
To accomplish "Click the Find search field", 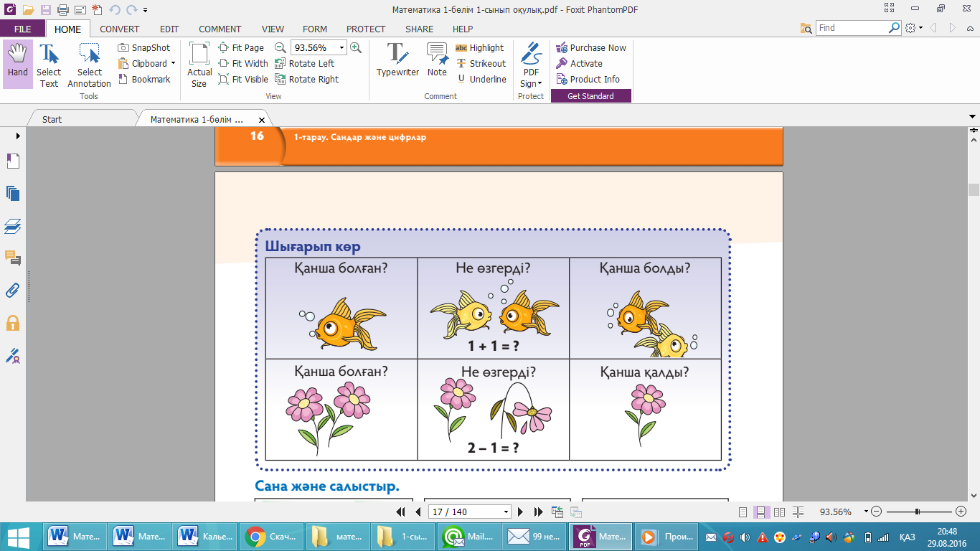I will 852,28.
